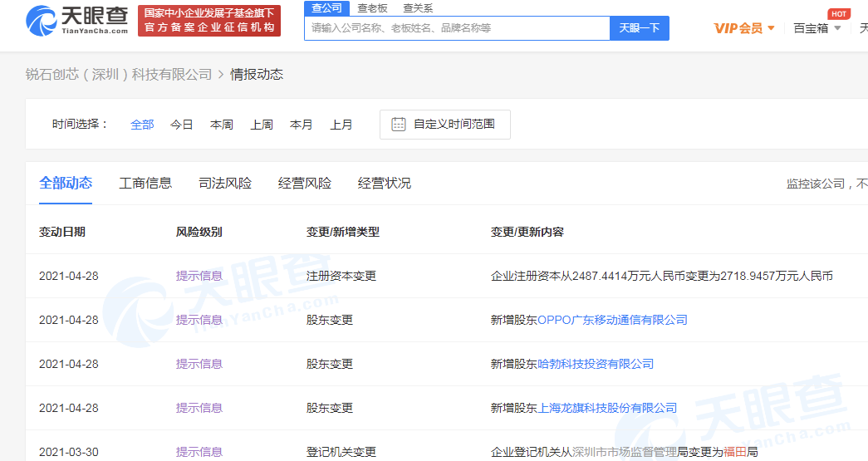Click the calendar icon for custom time range

[x=399, y=125]
